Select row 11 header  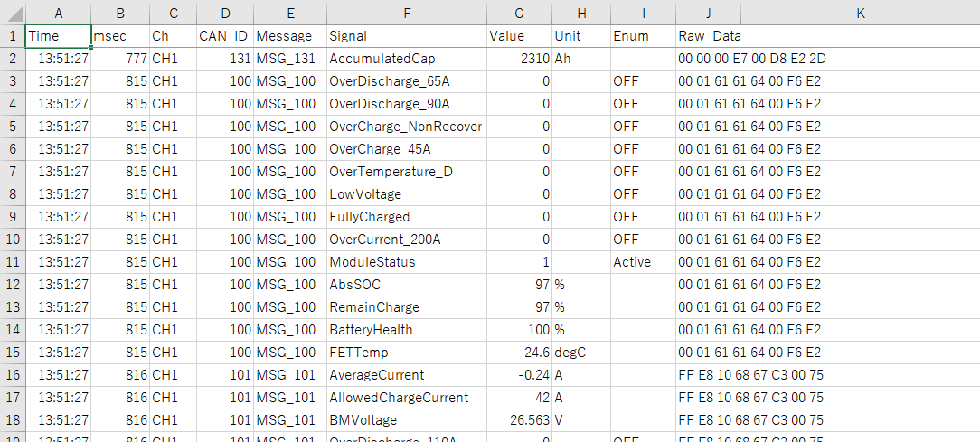click(13, 262)
